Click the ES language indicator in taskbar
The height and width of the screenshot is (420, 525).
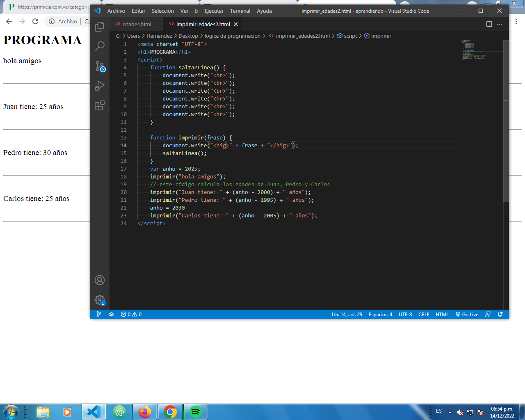tap(439, 411)
